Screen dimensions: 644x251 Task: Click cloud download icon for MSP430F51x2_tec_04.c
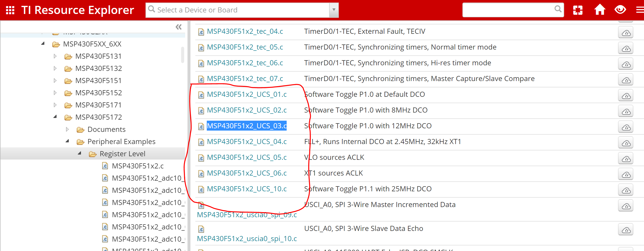626,32
